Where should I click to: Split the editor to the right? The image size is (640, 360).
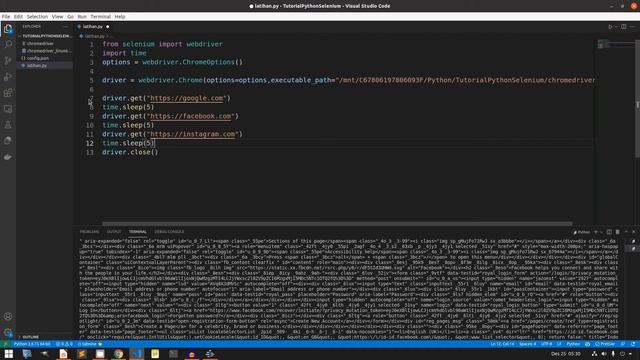coord(624,27)
